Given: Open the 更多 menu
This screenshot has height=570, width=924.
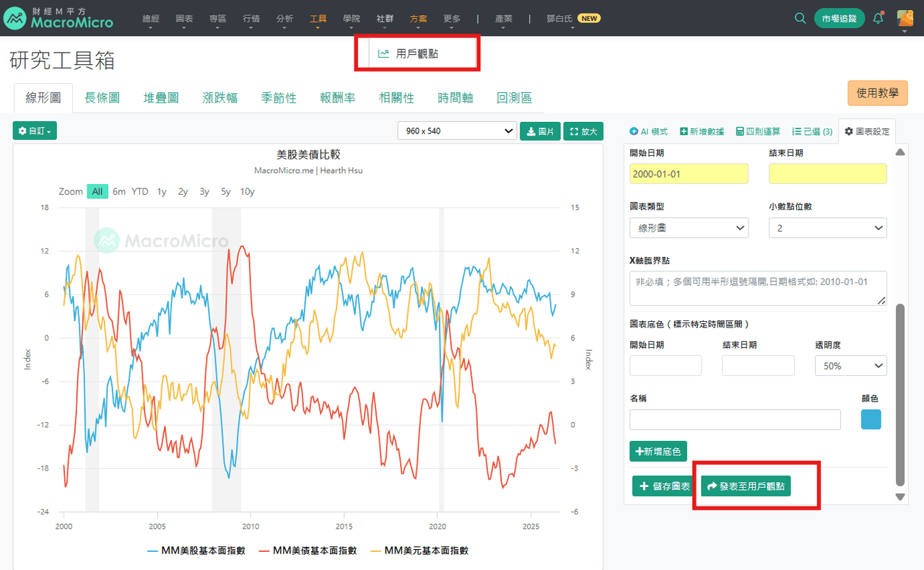Looking at the screenshot, I should [452, 19].
